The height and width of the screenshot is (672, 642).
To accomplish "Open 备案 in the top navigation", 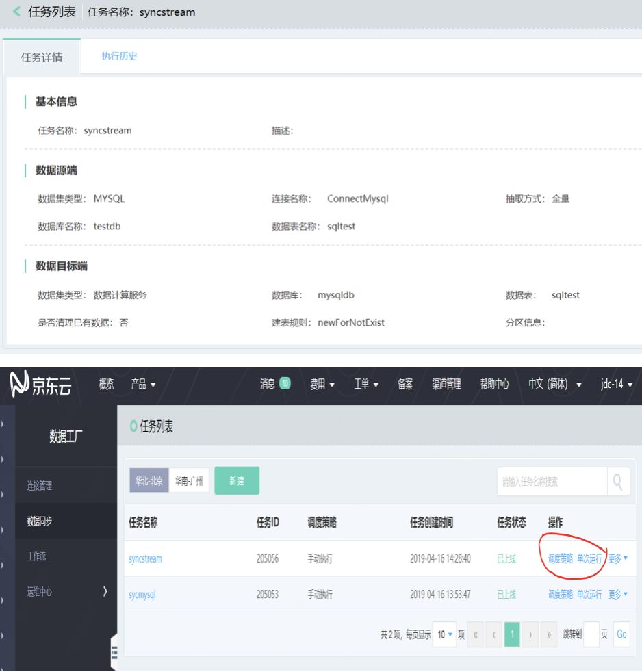I will [x=405, y=384].
